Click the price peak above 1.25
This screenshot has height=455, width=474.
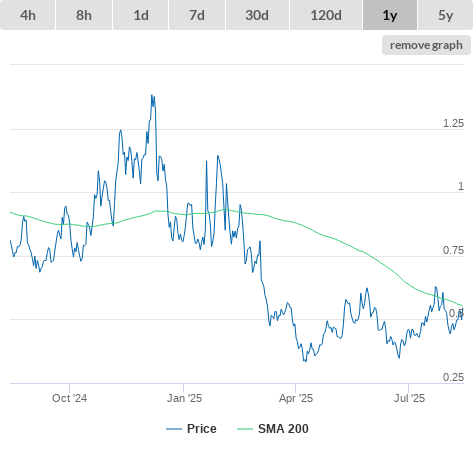click(152, 96)
